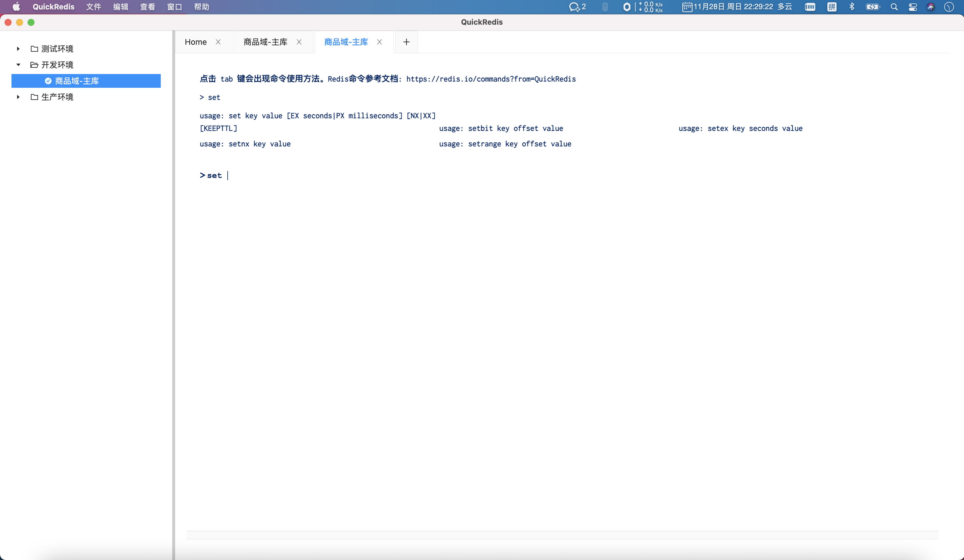Click the Bluetooth icon in menu bar
The image size is (964, 560).
pos(851,7)
